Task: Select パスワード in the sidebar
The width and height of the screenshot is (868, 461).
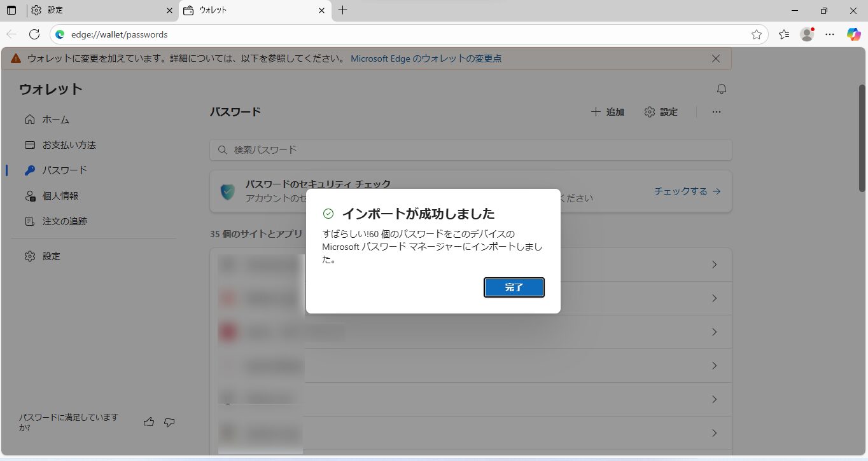Action: (x=94, y=170)
